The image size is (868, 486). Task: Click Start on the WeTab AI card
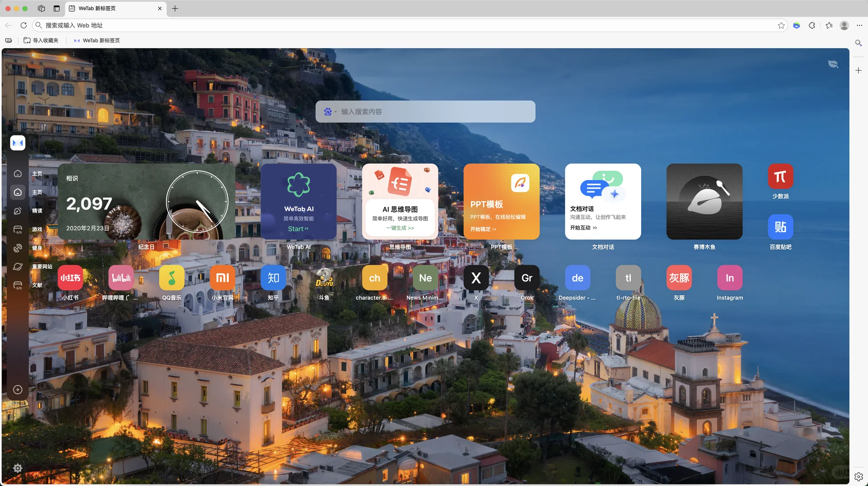pyautogui.click(x=298, y=229)
